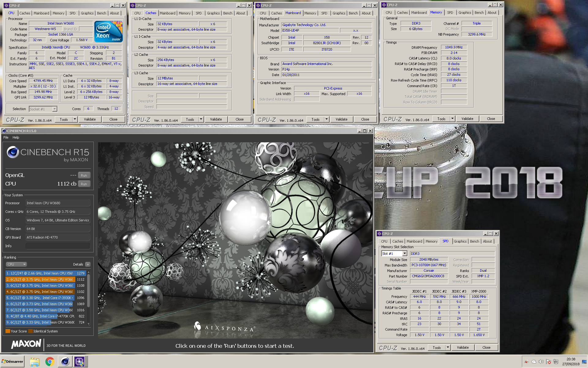Viewport: 588px width, 368px height.
Task: Click Validate in CPU-Z Memory window
Action: point(467,119)
